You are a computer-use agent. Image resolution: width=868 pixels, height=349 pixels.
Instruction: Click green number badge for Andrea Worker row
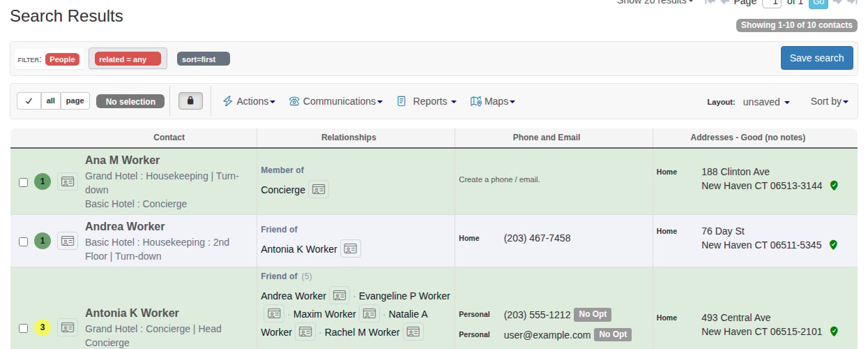(43, 242)
